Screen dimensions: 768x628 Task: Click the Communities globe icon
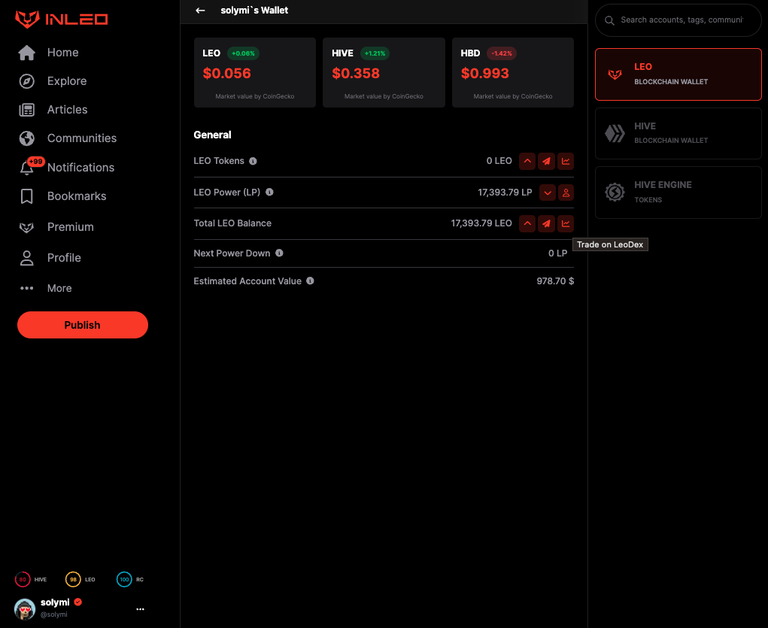27,139
